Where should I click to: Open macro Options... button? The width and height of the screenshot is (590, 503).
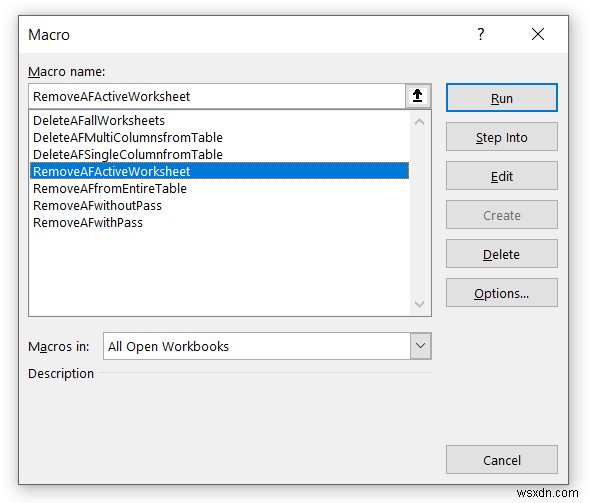(x=502, y=293)
